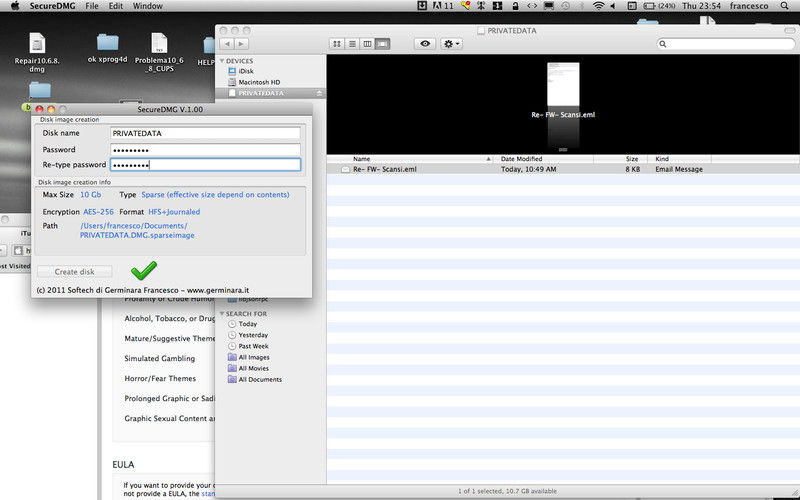Click the Disk name input field
Screen dimensions: 800x500
(205, 133)
